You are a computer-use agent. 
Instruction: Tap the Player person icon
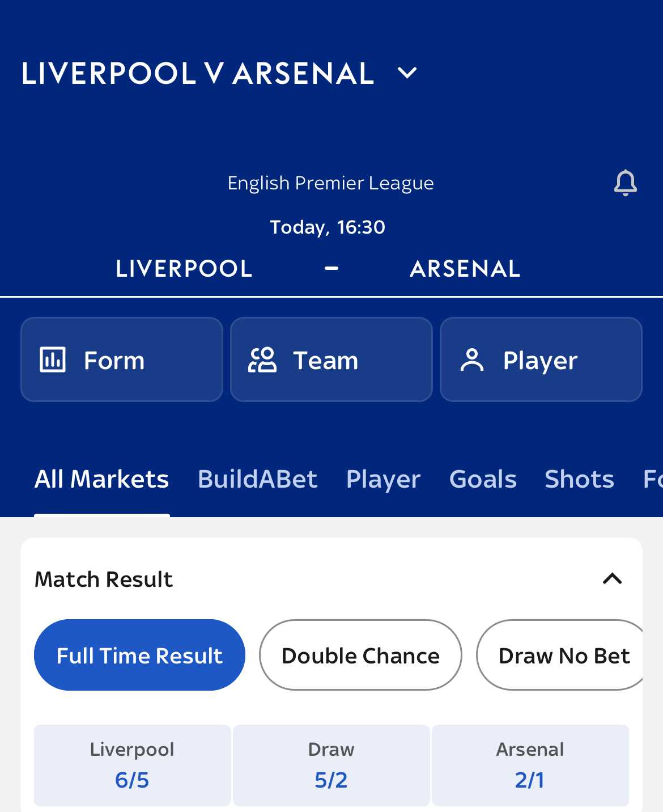[472, 360]
